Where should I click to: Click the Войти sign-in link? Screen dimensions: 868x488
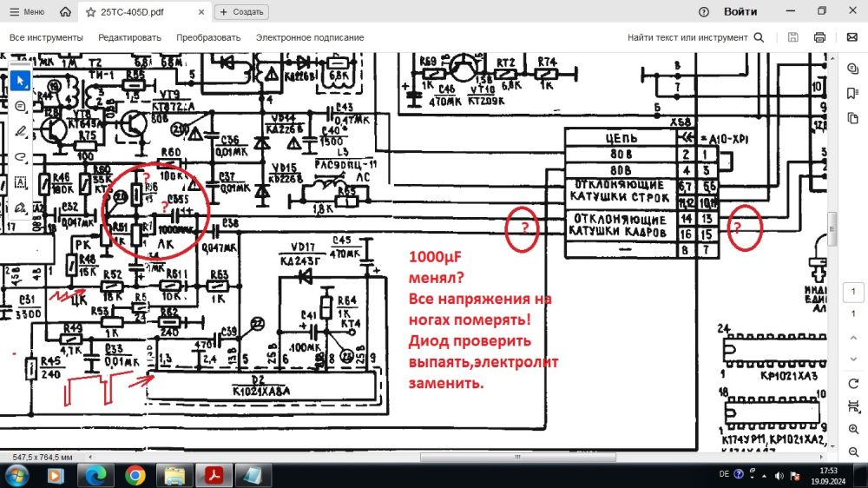(740, 12)
